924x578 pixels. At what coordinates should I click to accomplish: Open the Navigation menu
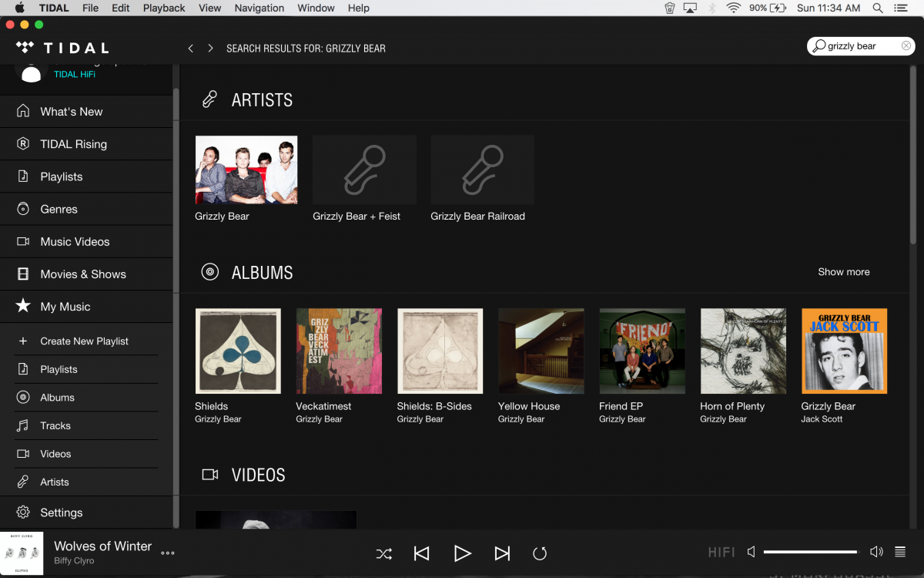(x=259, y=8)
